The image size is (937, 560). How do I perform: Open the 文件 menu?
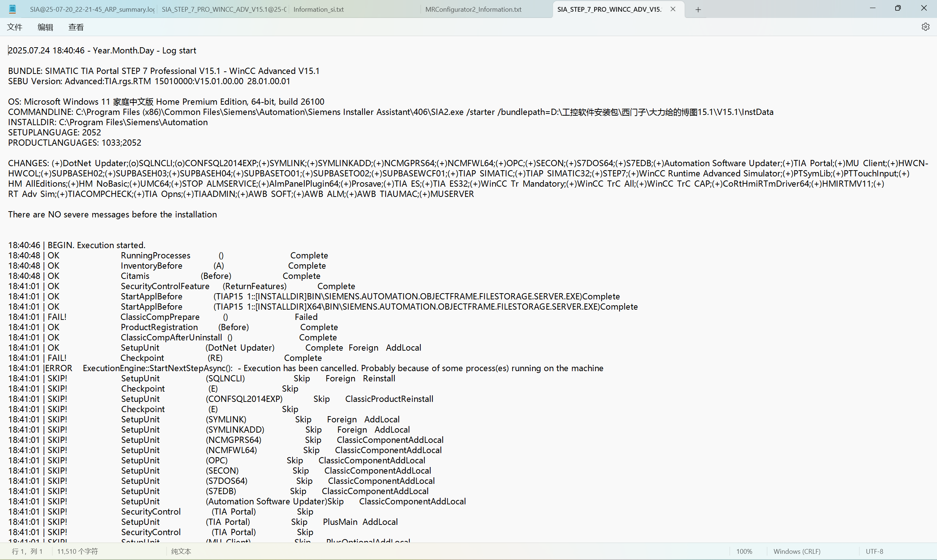15,27
